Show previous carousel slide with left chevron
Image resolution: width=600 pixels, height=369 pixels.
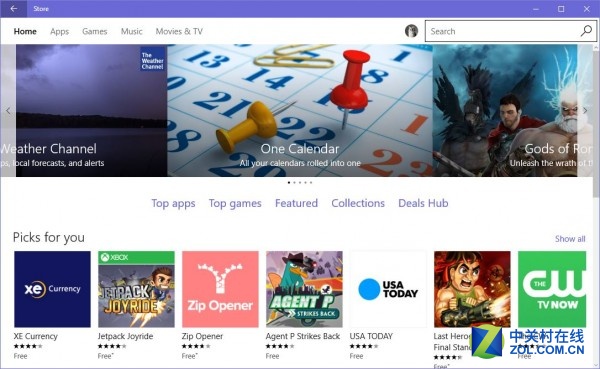(8, 111)
